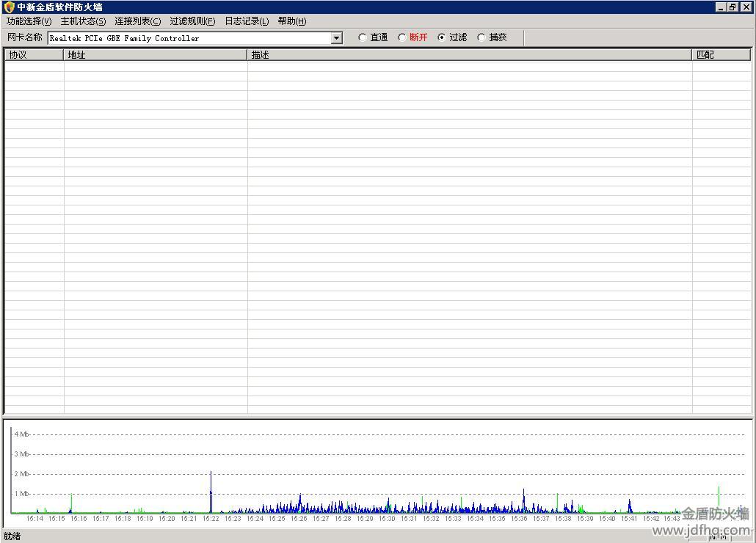Click the Realtek PCIe GBE adapter field
756x543 pixels.
(x=189, y=38)
